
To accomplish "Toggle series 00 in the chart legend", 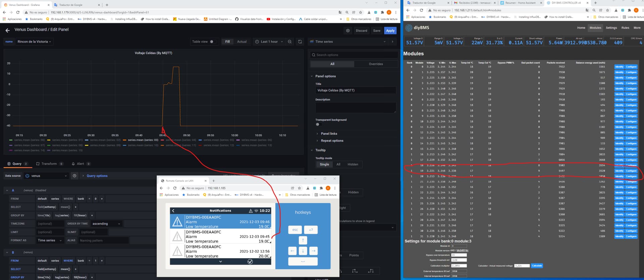I will click(30, 140).
